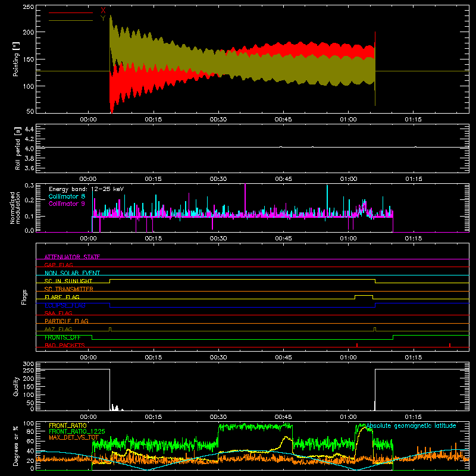
Task: Click the PARTICLE_FLAG label
Action: click(x=67, y=321)
